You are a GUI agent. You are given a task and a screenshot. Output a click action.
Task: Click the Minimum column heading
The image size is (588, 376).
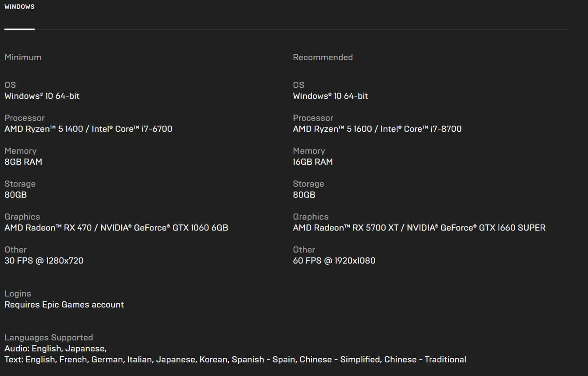tap(23, 58)
